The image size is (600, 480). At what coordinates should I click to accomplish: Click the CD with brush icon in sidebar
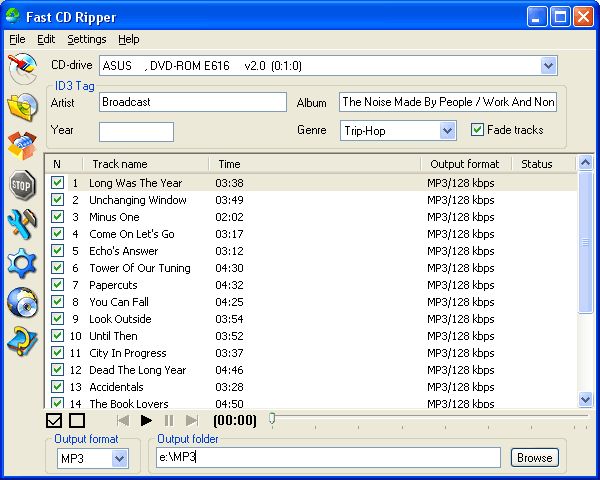22,68
